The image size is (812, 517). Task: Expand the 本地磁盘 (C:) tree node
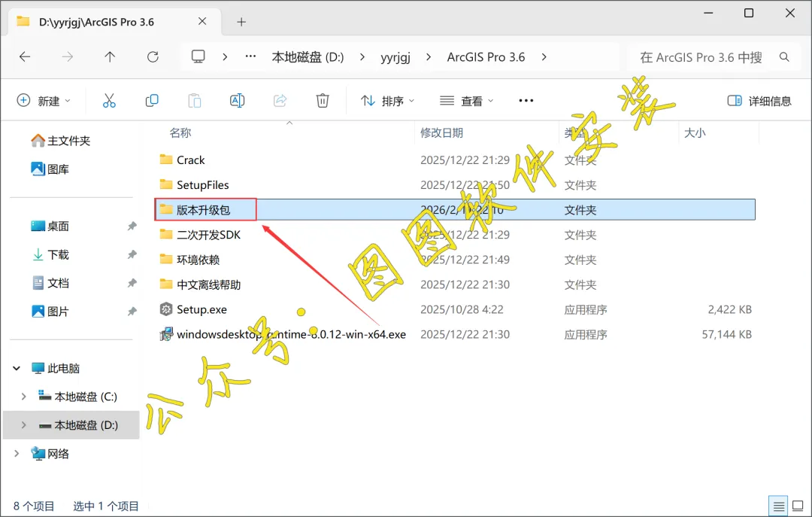click(x=23, y=397)
